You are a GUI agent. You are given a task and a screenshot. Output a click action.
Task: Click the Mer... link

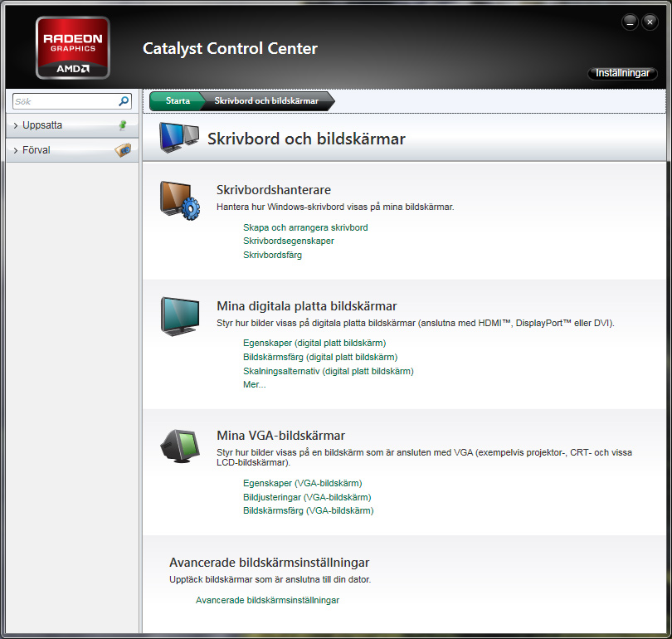[254, 384]
